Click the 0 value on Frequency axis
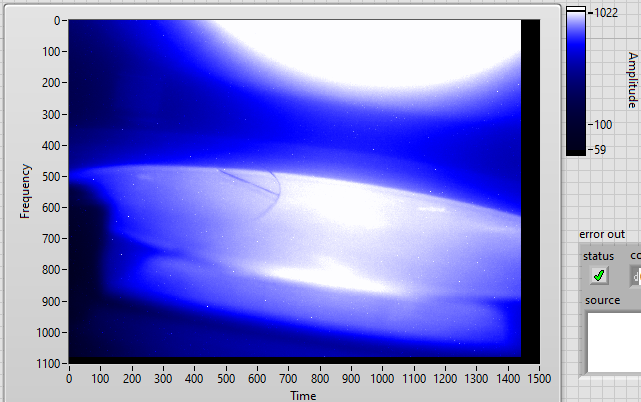Screen dimensions: 641x402 click(57, 20)
